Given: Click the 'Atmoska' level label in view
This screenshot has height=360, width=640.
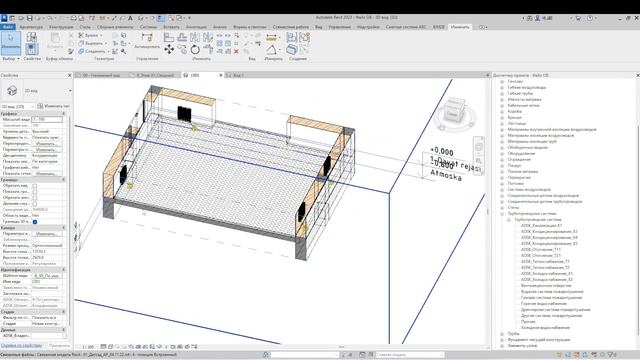Looking at the screenshot, I should 446,176.
